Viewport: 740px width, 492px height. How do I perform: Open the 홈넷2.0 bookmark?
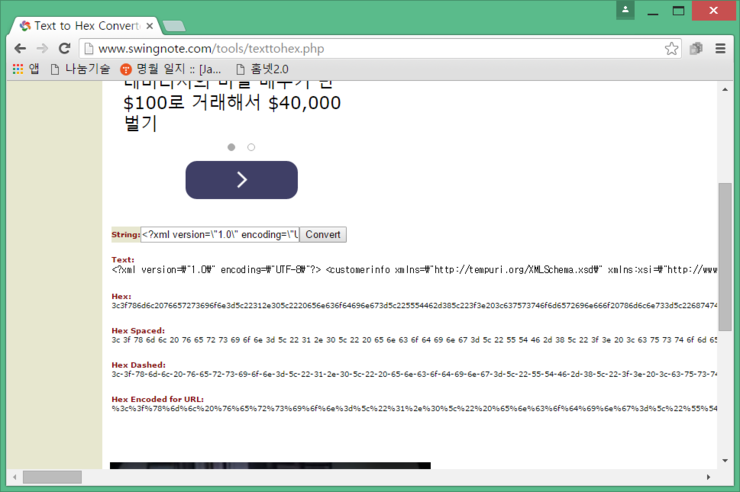pyautogui.click(x=266, y=69)
